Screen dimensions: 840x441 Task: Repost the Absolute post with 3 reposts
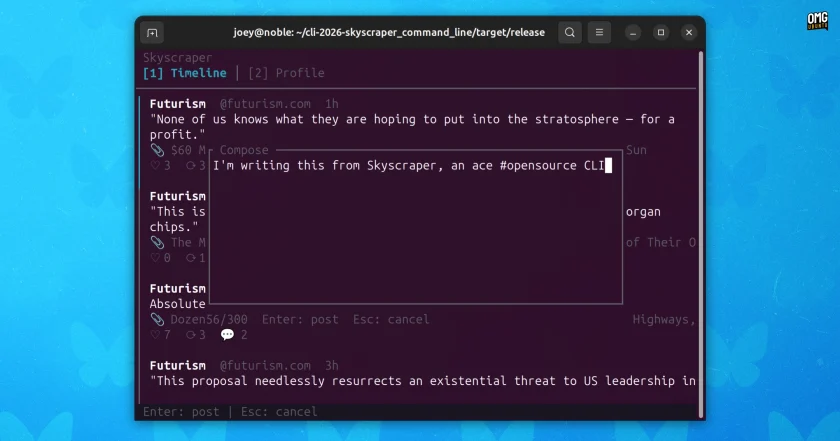[x=196, y=335]
